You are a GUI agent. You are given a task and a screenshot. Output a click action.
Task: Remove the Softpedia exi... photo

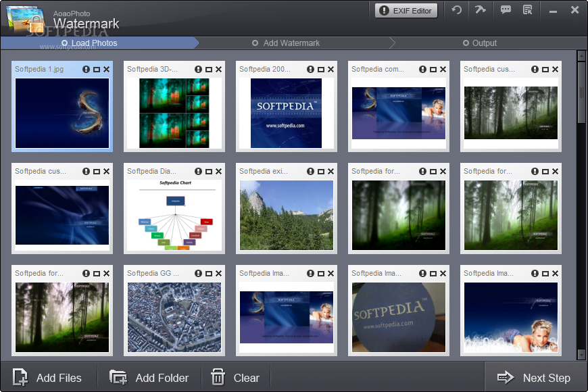click(330, 172)
